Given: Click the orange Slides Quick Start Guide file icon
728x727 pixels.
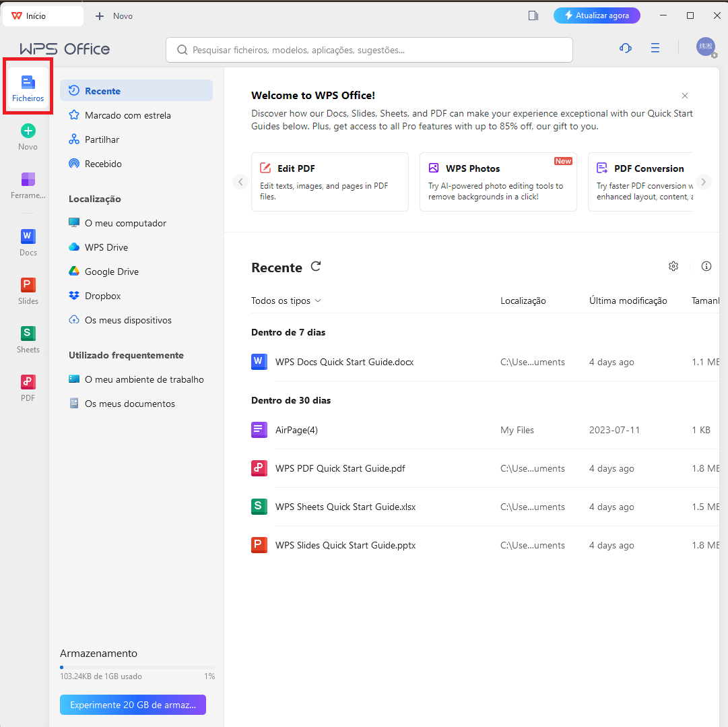Looking at the screenshot, I should click(259, 545).
